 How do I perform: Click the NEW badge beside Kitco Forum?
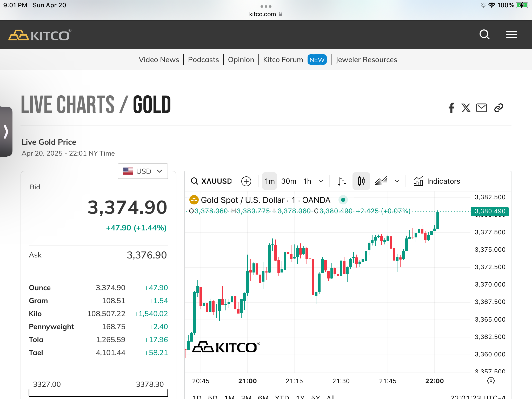click(x=317, y=60)
